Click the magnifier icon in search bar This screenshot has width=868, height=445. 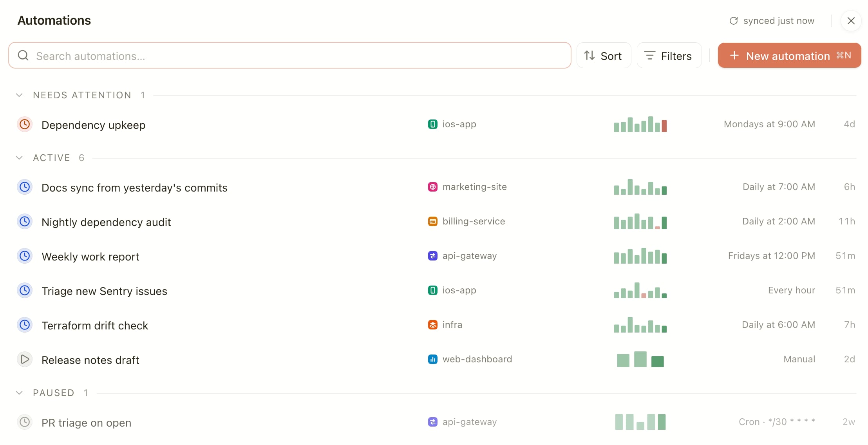coord(24,56)
